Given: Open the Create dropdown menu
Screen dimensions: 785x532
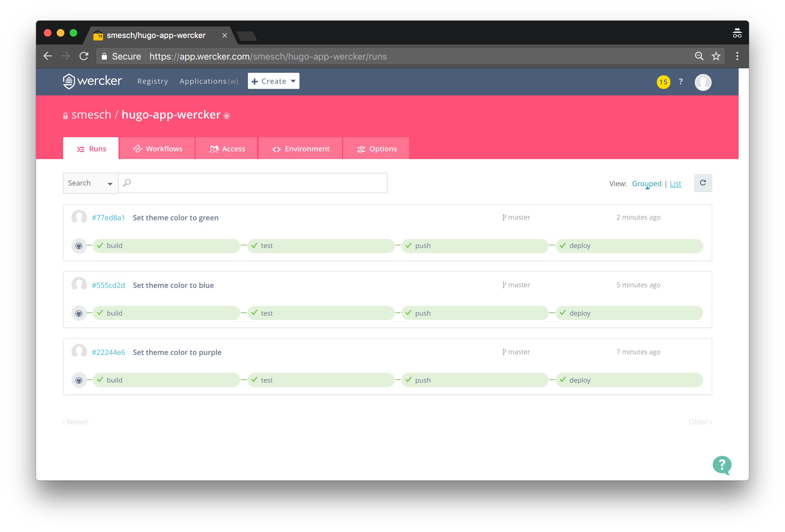Looking at the screenshot, I should point(274,81).
